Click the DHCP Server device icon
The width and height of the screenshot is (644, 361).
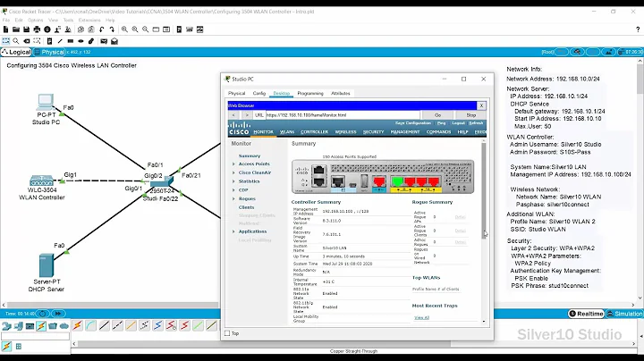click(x=46, y=265)
